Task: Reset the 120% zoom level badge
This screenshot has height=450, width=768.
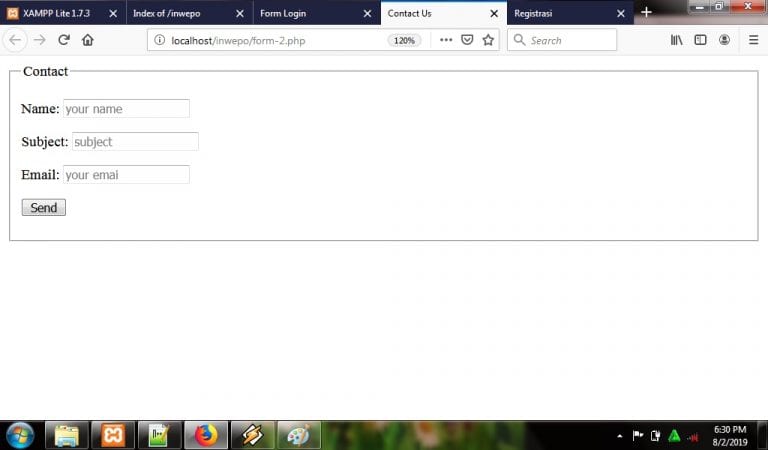Action: pos(404,40)
